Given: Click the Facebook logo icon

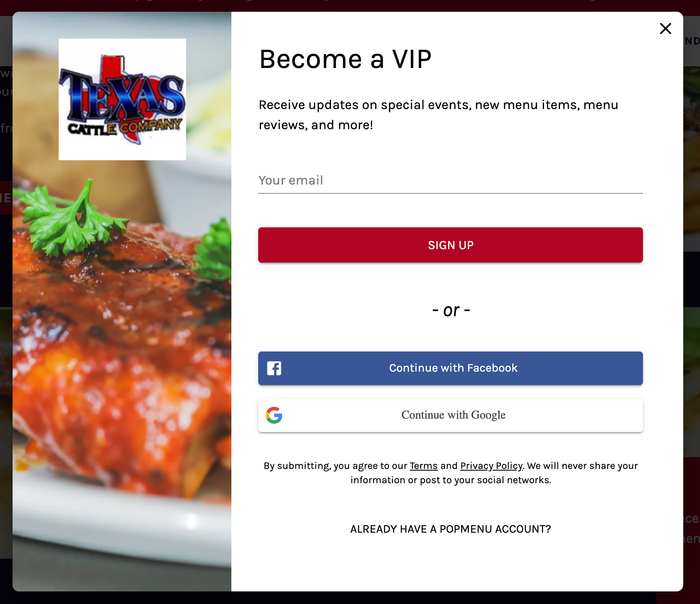Looking at the screenshot, I should [x=274, y=368].
